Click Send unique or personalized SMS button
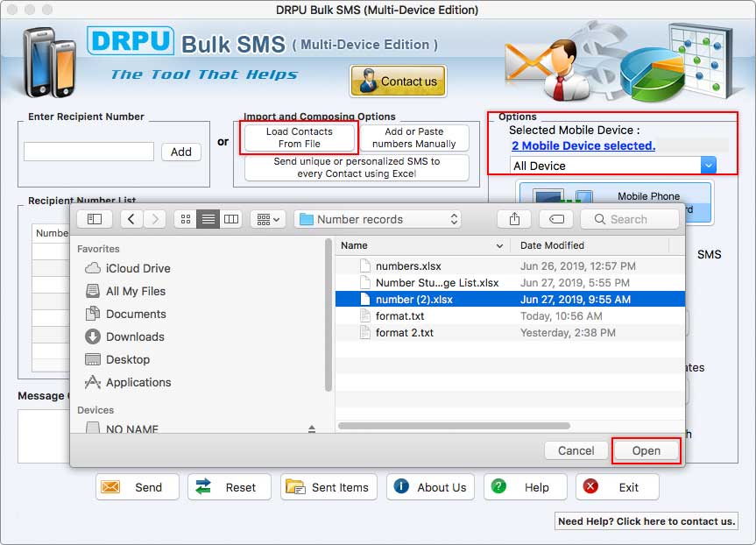Viewport: 756px width, 545px height. click(357, 167)
